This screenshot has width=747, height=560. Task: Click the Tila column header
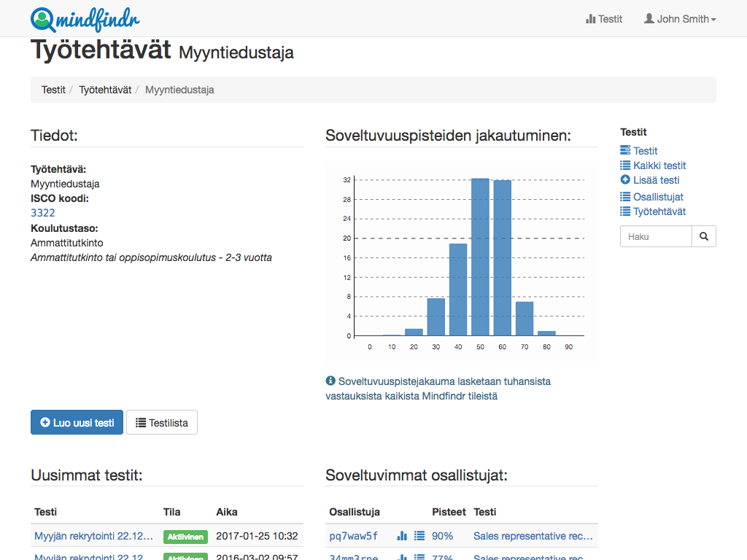click(172, 512)
